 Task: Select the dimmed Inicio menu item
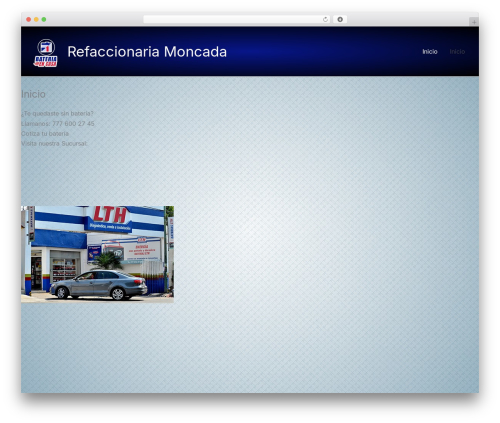pyautogui.click(x=457, y=52)
